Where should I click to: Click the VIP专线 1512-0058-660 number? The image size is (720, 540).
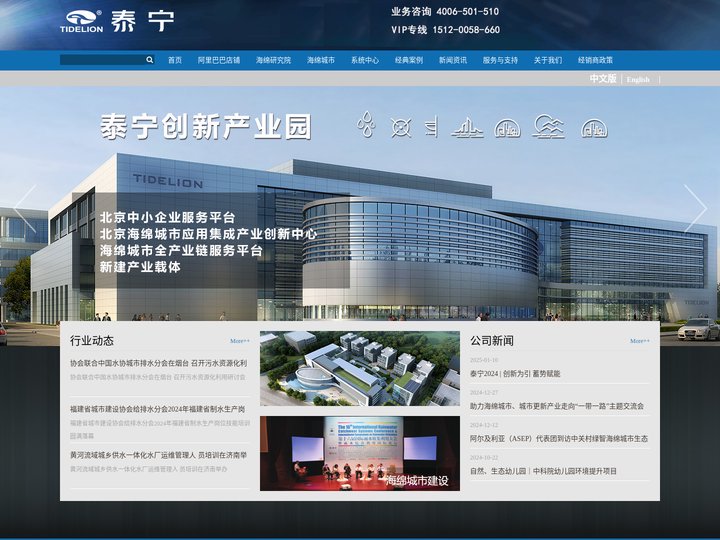coord(445,30)
